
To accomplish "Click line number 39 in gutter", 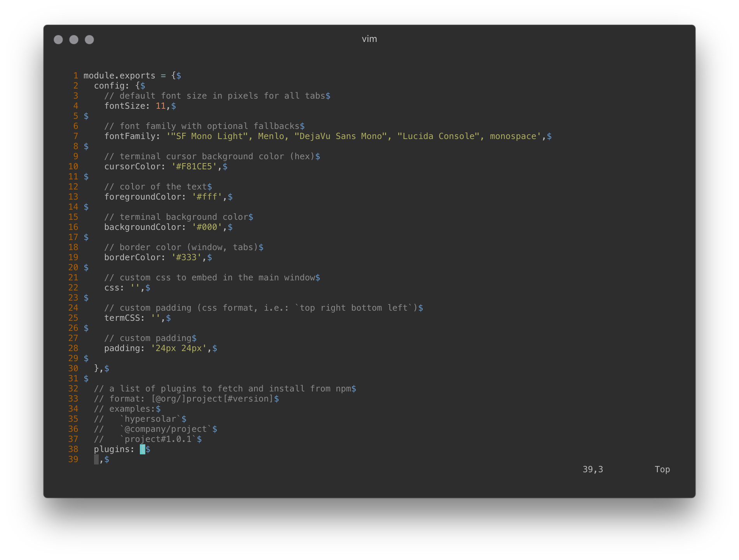I will click(73, 459).
